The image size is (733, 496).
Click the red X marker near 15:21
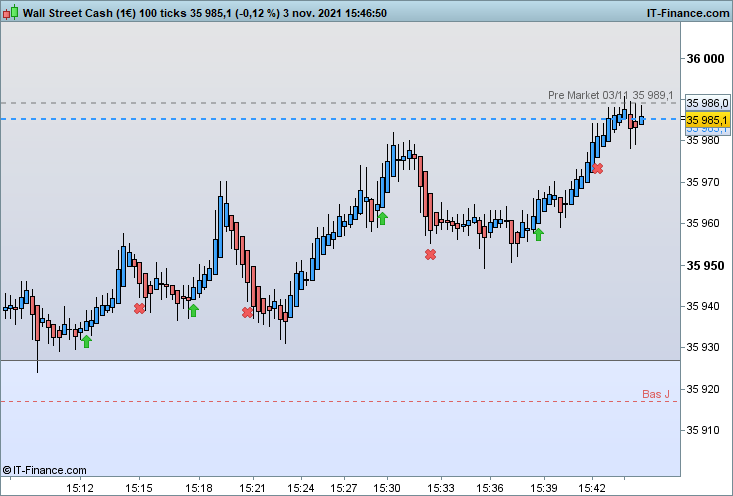coord(247,312)
